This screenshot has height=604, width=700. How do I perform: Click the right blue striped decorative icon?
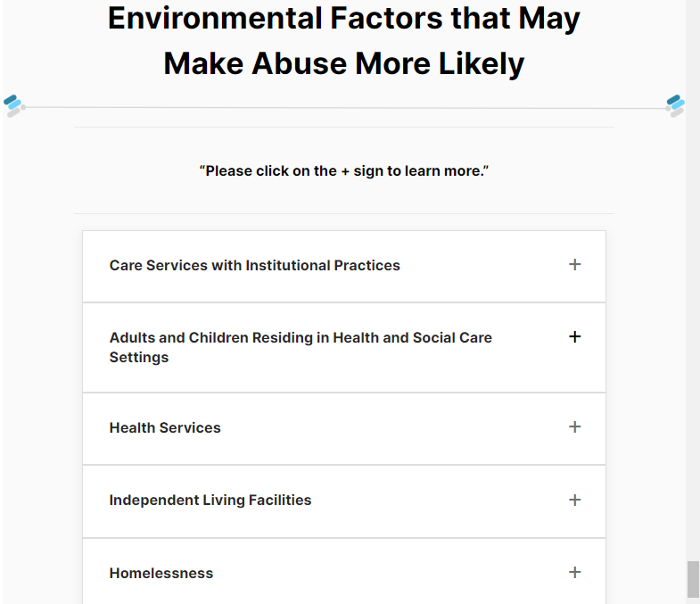tap(676, 106)
